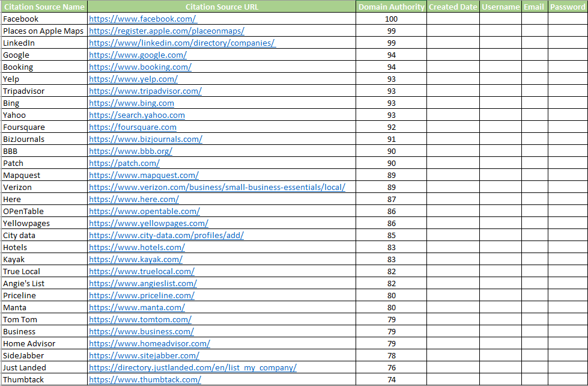This screenshot has height=386, width=588.
Task: Select the domain authority value 100
Action: pyautogui.click(x=391, y=19)
